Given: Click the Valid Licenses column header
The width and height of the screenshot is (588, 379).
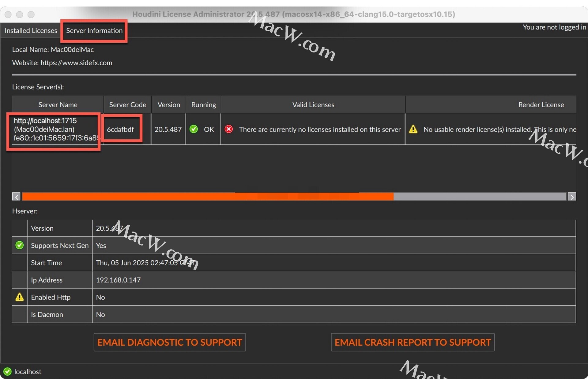Looking at the screenshot, I should (313, 105).
